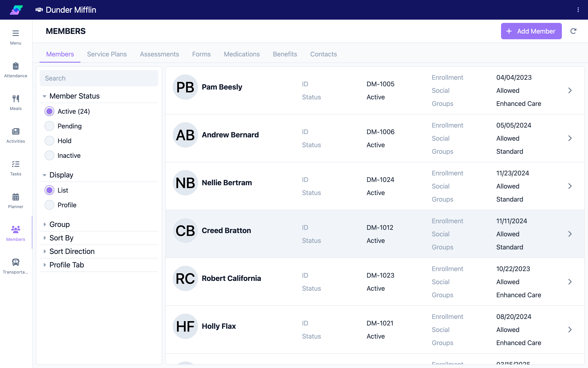This screenshot has height=368, width=588.
Task: Open the Contacts tab
Action: pos(323,54)
